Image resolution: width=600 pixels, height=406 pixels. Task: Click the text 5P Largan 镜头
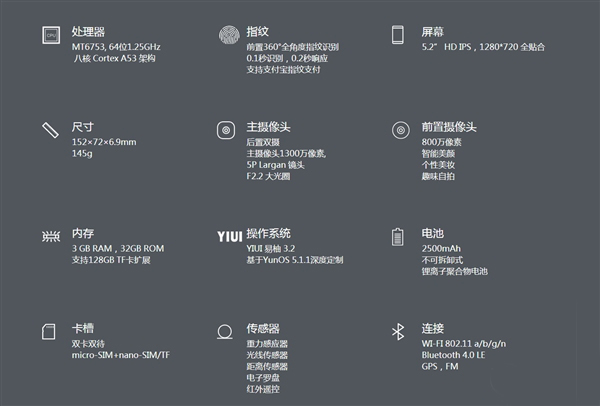point(276,165)
